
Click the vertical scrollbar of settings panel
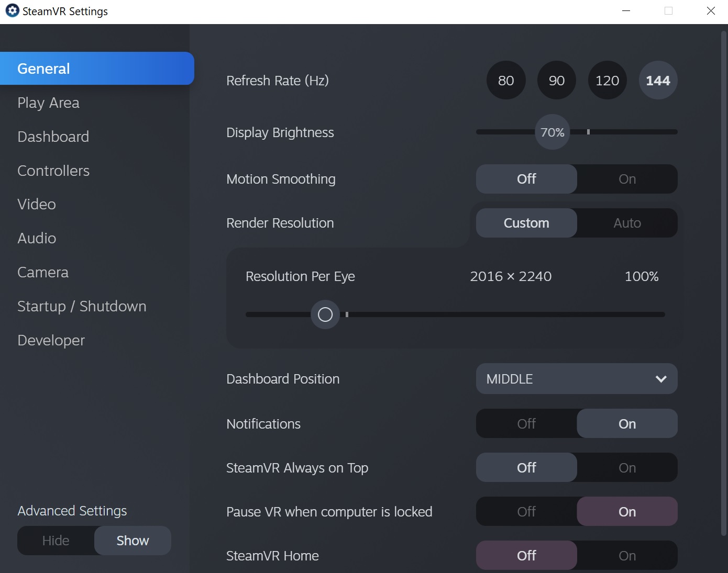(724, 283)
